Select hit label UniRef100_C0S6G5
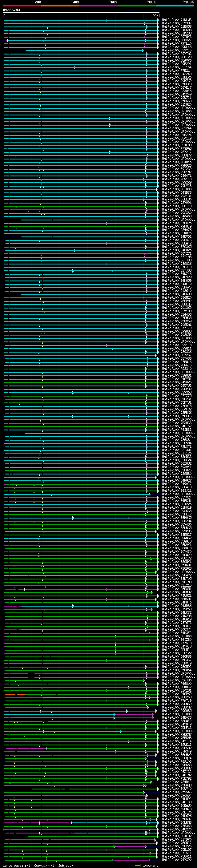Viewport: 197px width, 868px height. (x=177, y=511)
